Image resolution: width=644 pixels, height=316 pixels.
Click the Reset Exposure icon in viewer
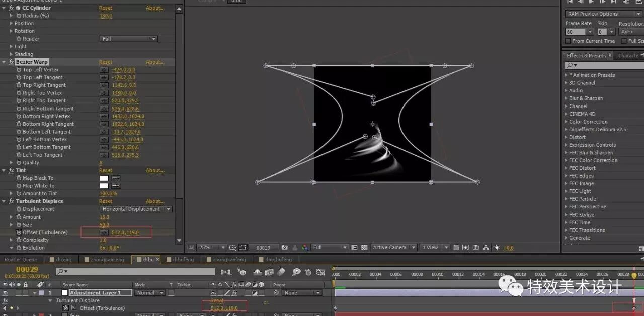pos(497,248)
